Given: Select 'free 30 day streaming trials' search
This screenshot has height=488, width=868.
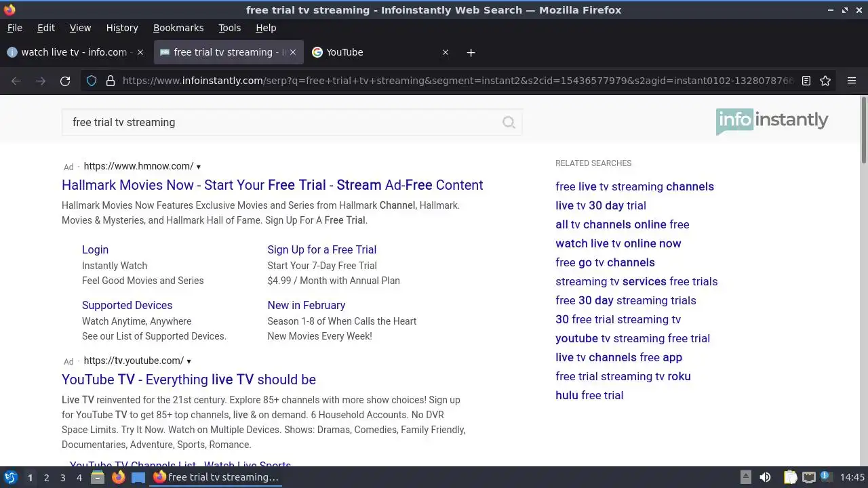Looking at the screenshot, I should tap(625, 300).
